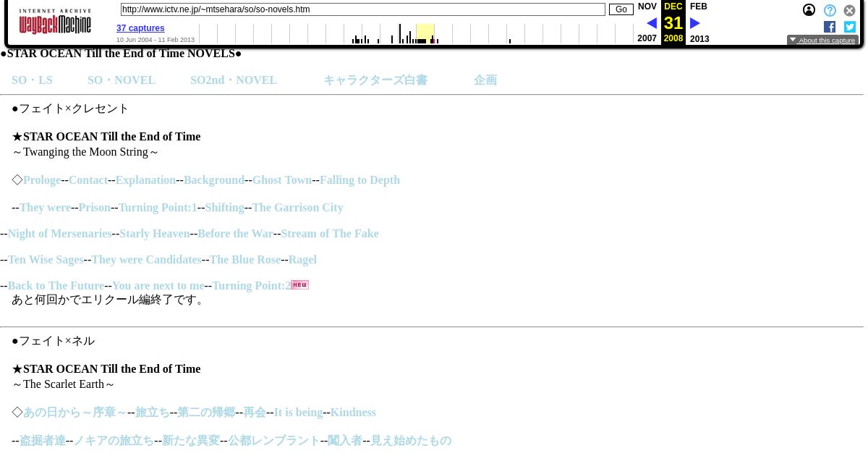Open the Ragel chapter link
Image resolution: width=868 pixels, height=456 pixels.
click(x=302, y=260)
